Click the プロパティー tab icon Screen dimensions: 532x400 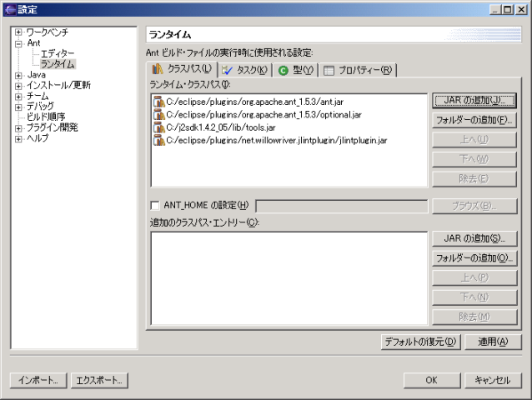pos(329,71)
